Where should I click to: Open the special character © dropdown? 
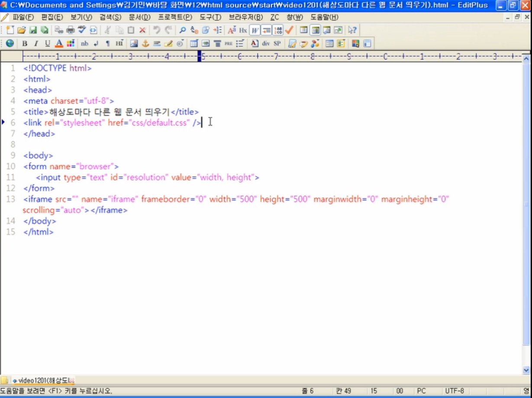coord(180,43)
